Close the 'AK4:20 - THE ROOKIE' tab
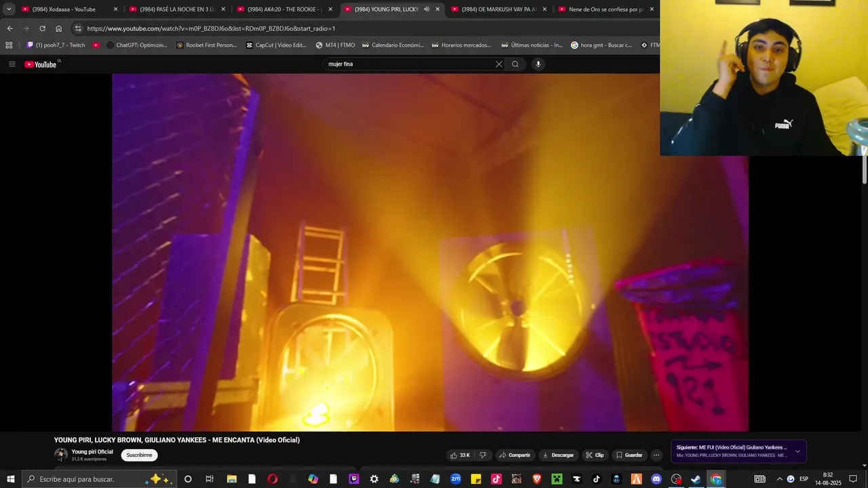Screen dimensions: 868x488 (x=330, y=9)
